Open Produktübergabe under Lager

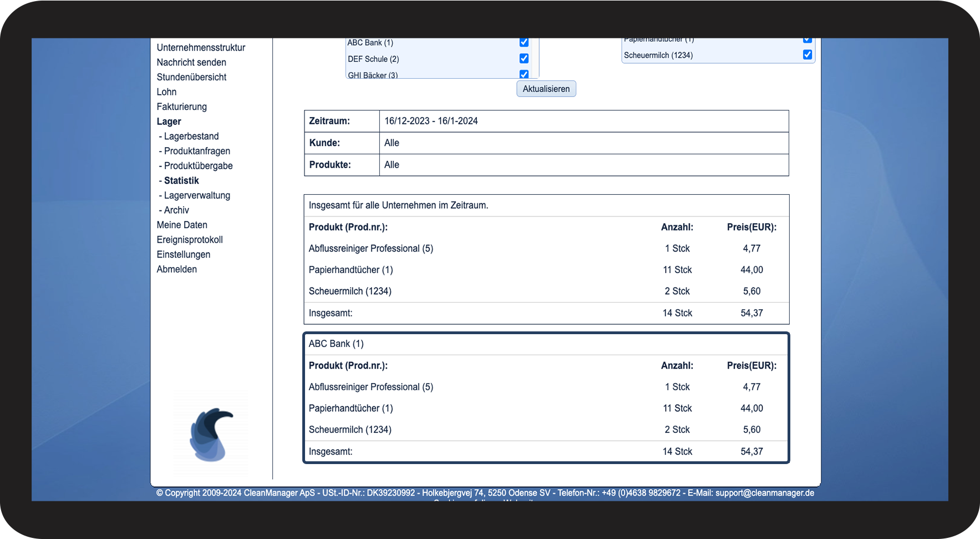pos(198,166)
